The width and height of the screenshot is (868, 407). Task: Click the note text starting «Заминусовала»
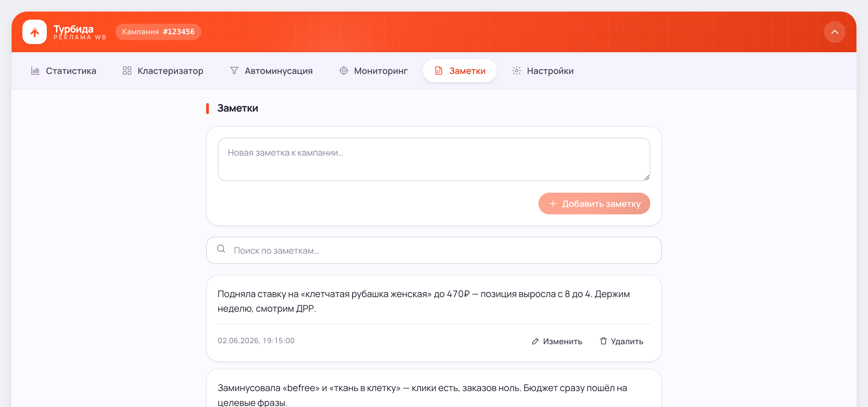tap(422, 395)
